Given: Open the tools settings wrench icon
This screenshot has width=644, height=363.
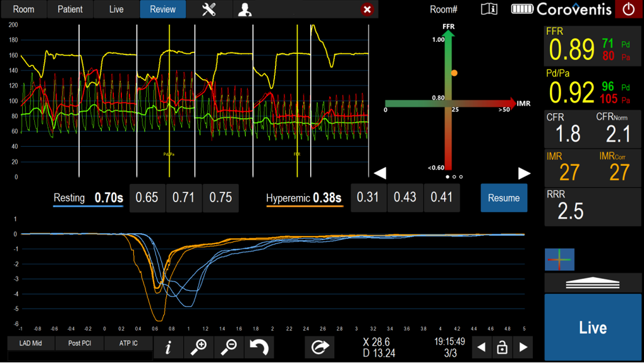Looking at the screenshot, I should click(x=209, y=9).
